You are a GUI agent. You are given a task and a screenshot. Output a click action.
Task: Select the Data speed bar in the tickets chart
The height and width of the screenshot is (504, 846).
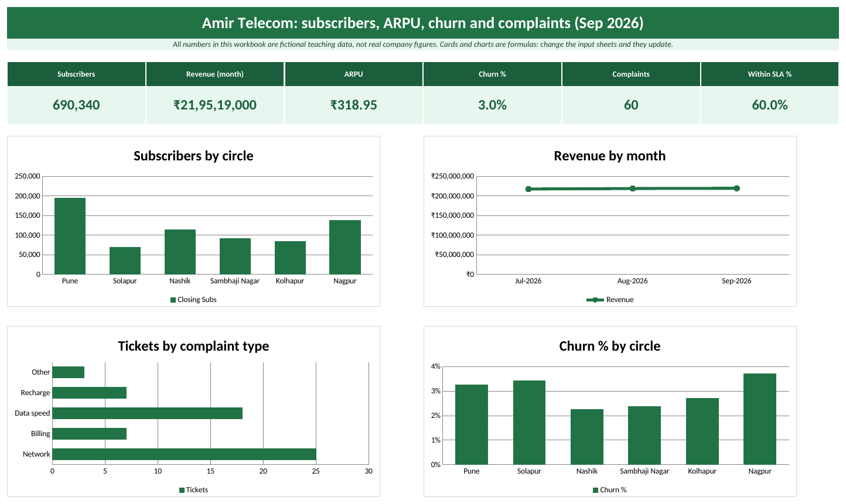[147, 413]
